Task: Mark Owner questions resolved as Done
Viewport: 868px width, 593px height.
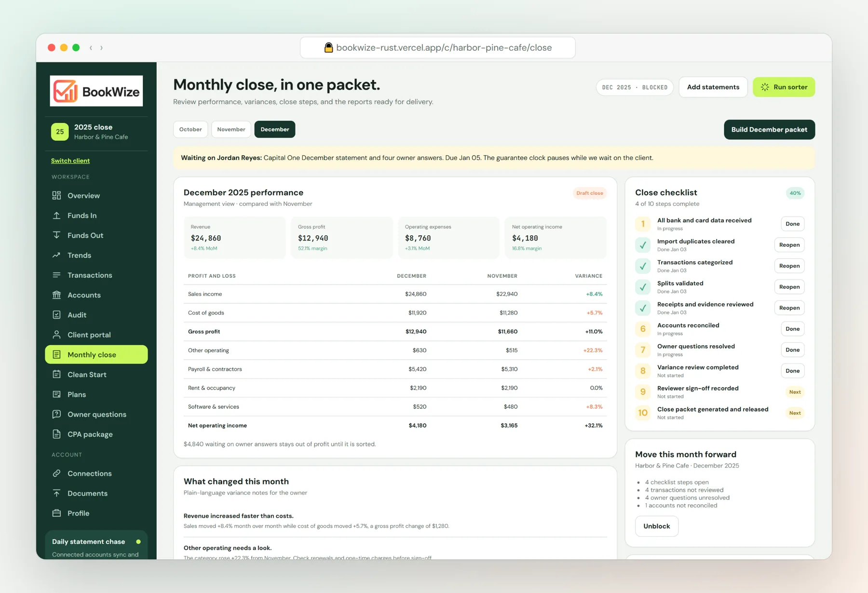Action: pos(792,350)
